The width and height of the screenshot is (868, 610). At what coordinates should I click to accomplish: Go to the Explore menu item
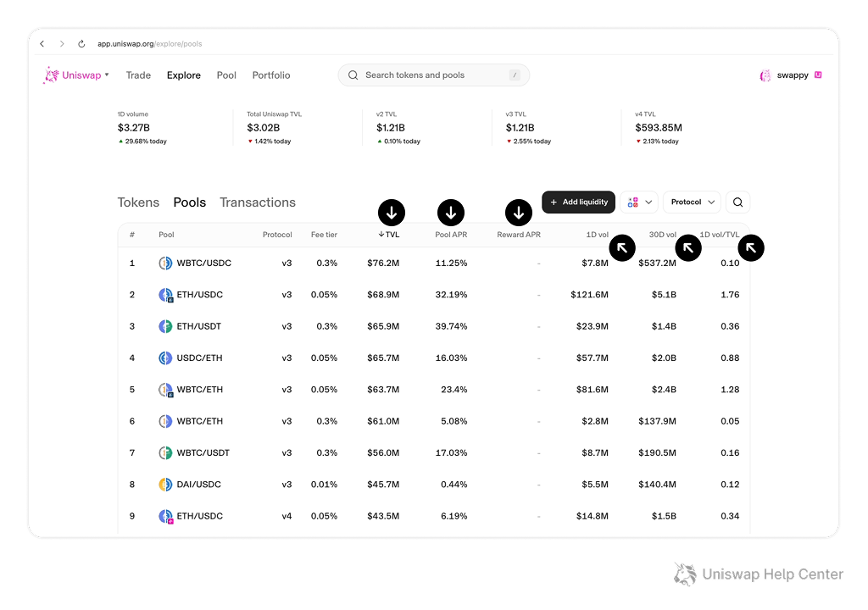pos(184,75)
